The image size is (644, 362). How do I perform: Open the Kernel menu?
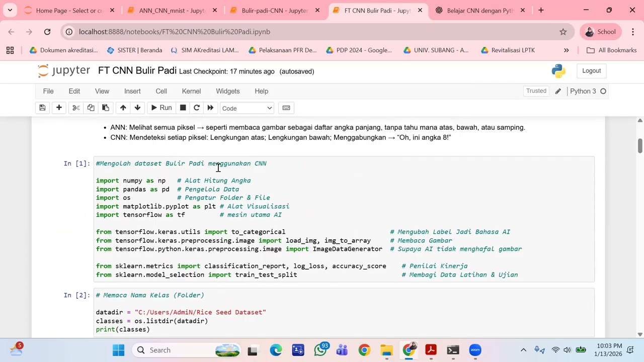[191, 91]
